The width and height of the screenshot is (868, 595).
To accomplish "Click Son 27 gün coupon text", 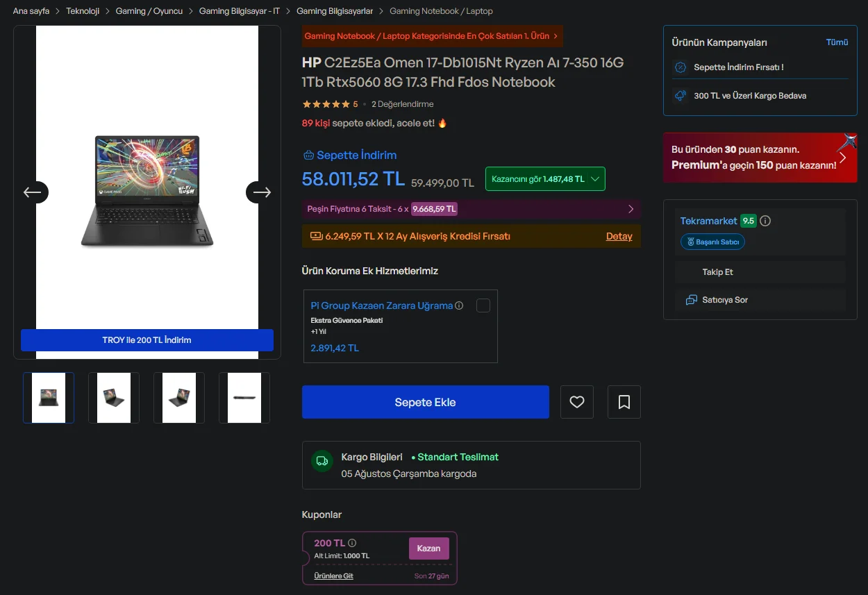I will 432,576.
